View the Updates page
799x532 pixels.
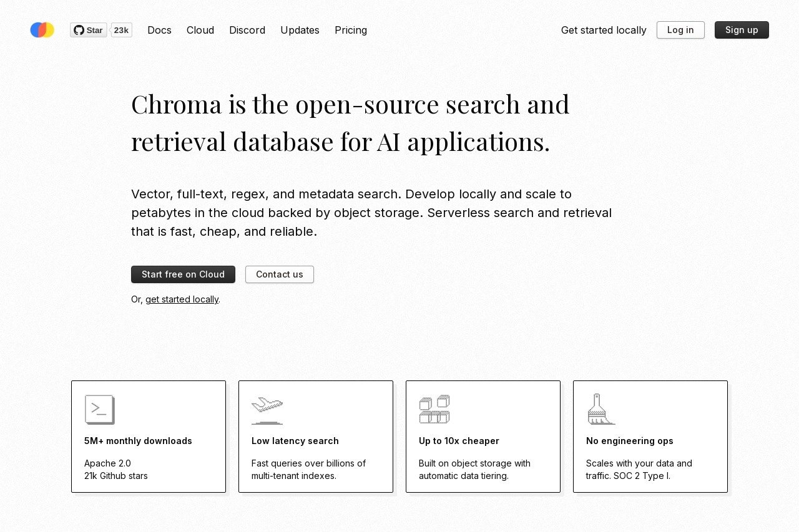(300, 30)
